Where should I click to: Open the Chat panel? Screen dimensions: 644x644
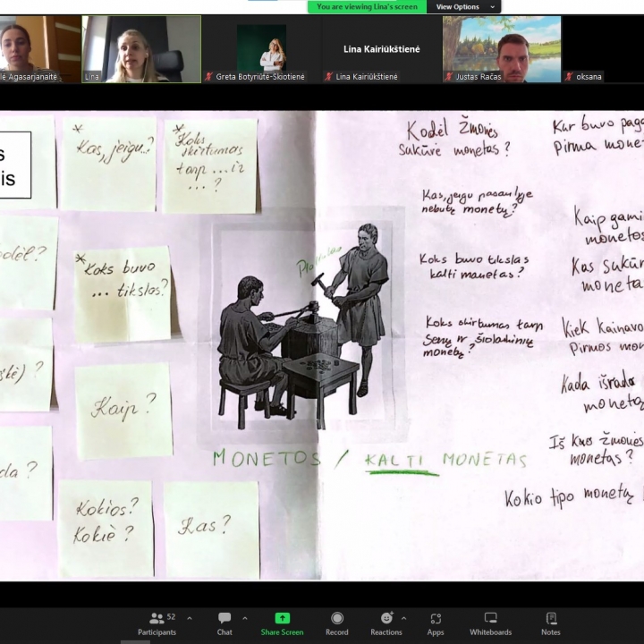coord(225,623)
